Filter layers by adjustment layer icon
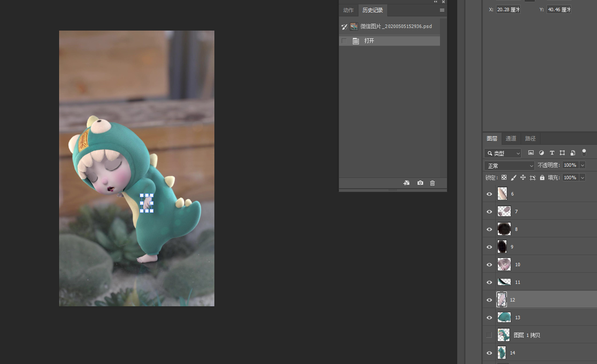 541,153
